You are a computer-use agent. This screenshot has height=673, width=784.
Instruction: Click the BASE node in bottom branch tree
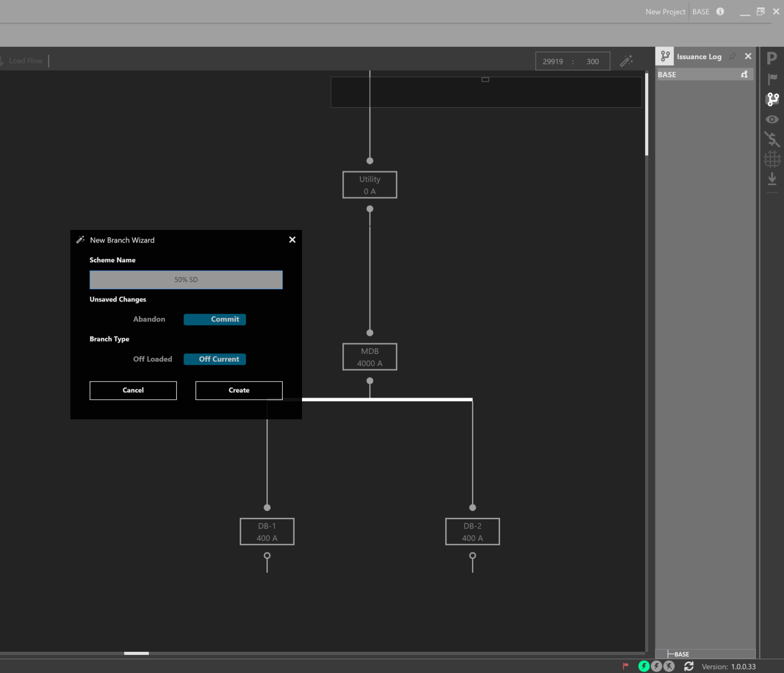(x=681, y=654)
